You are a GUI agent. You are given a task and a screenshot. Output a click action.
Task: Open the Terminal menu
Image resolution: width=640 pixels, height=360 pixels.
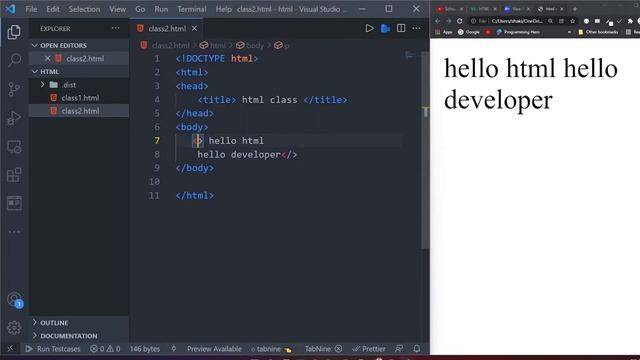pos(191,9)
